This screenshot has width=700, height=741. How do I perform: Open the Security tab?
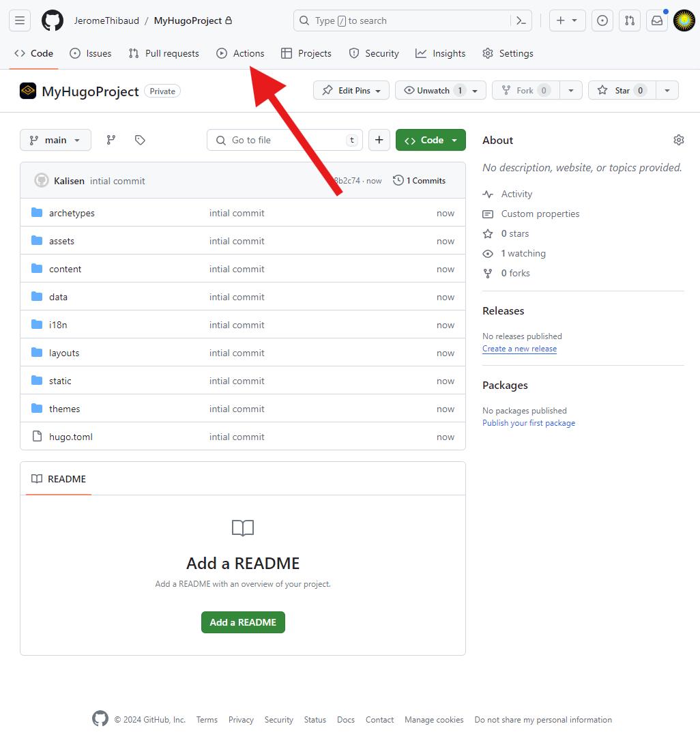click(374, 53)
